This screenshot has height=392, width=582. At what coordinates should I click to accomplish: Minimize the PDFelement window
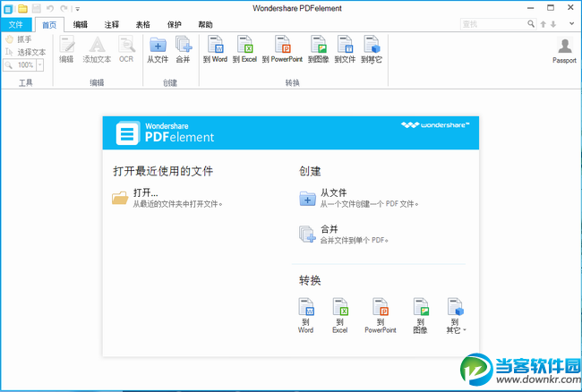pyautogui.click(x=531, y=8)
